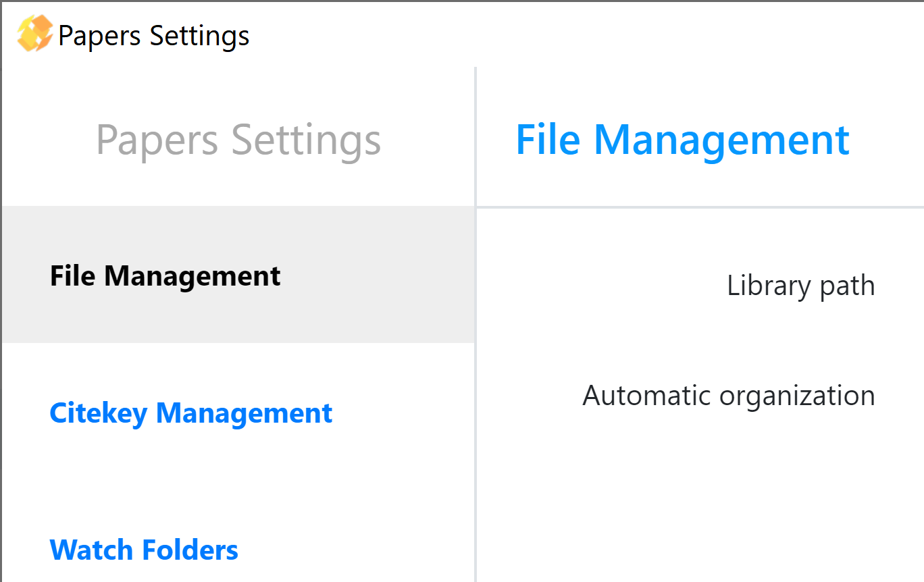
Task: Click the Papers Settings window title text
Action: tap(154, 35)
